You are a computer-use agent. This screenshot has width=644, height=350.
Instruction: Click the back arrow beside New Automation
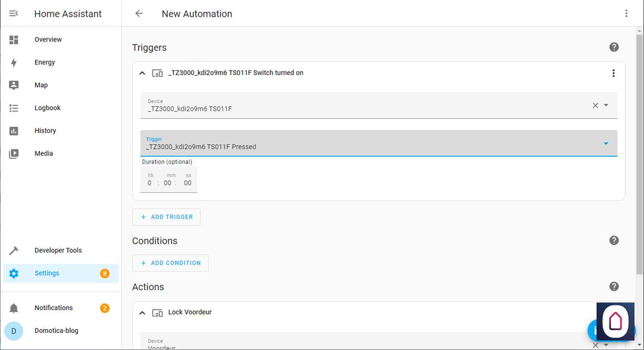tap(139, 14)
